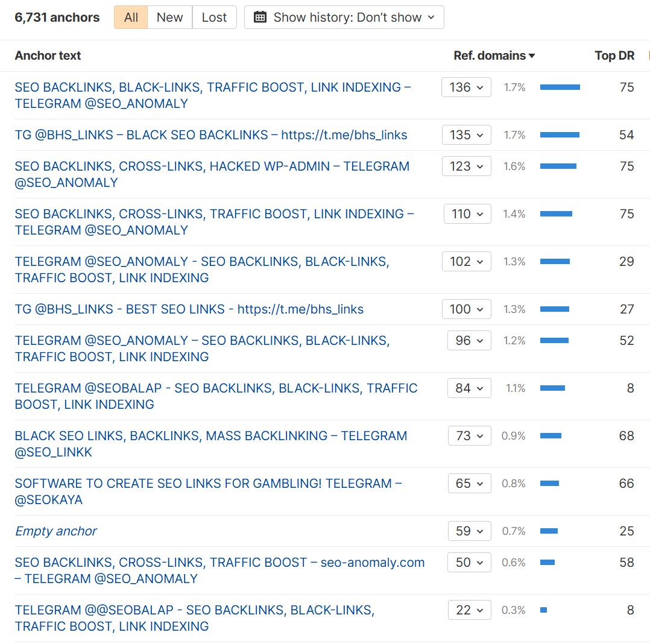Open anchor 'SEO BACKLINKS, BLACK-LINKS, TRAFFIC BOOST, LINK INDEXING – TELEGRAM @SEO_ANOMALY'

(x=213, y=95)
